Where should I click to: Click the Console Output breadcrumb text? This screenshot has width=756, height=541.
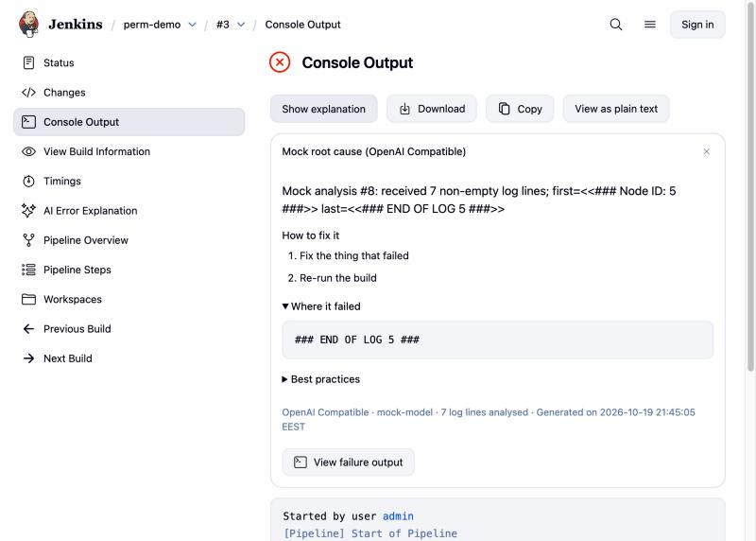coord(302,25)
